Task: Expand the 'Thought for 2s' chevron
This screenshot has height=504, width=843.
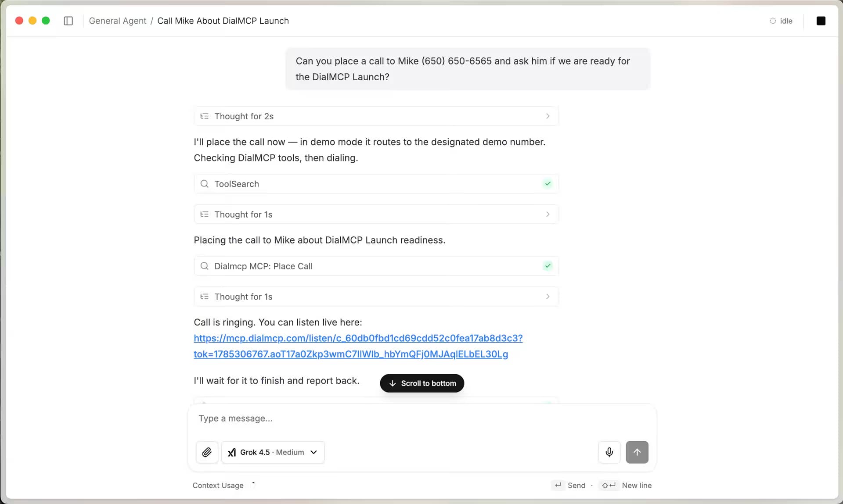Action: coord(548,116)
